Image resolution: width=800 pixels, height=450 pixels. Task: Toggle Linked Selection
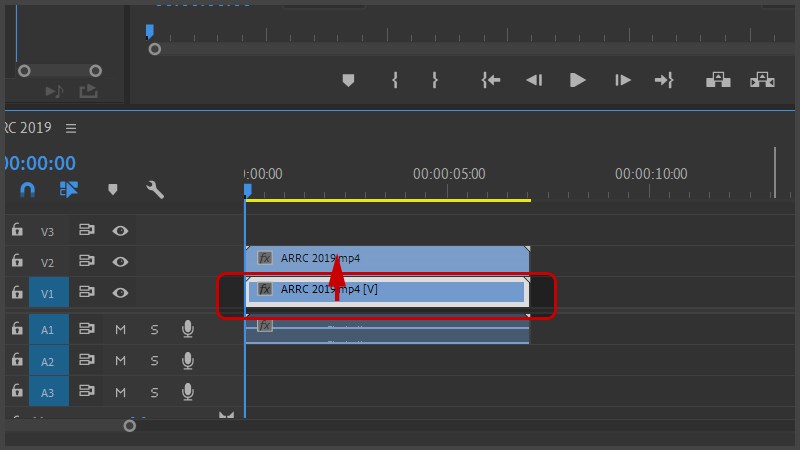tap(69, 190)
